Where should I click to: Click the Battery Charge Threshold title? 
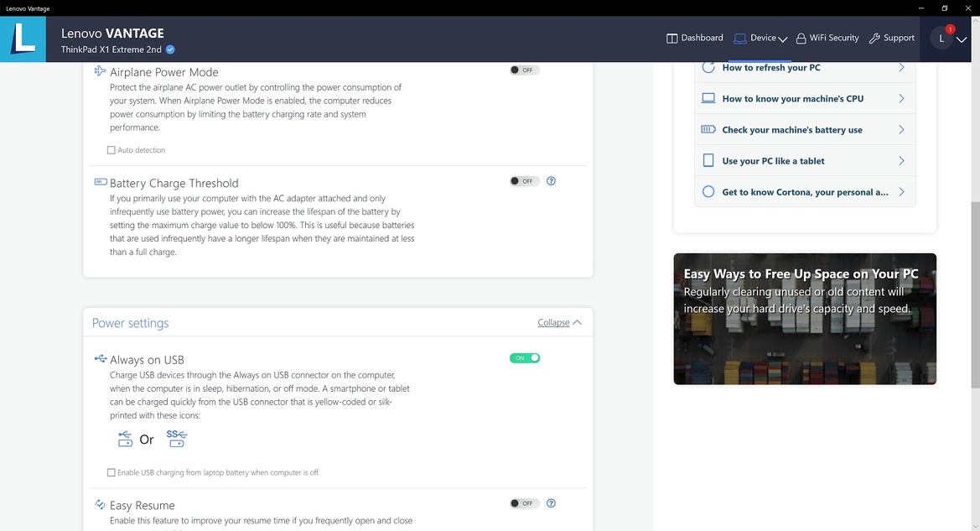click(x=174, y=183)
